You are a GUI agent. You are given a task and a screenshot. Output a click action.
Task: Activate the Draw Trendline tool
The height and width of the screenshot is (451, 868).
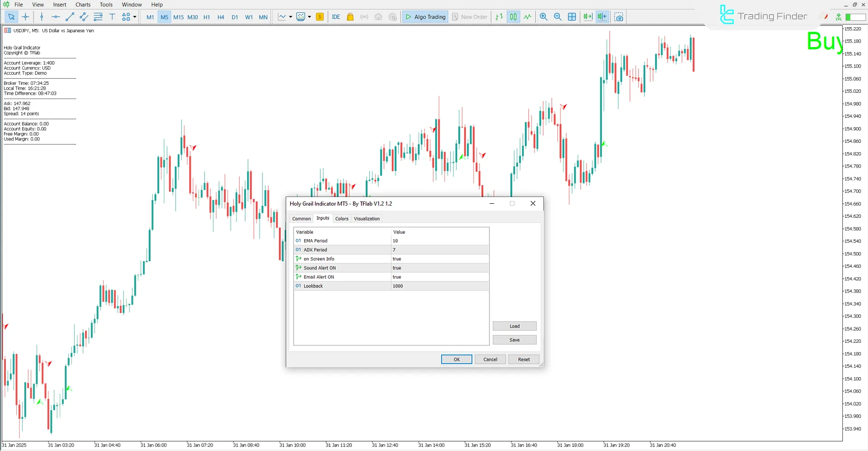[x=70, y=17]
